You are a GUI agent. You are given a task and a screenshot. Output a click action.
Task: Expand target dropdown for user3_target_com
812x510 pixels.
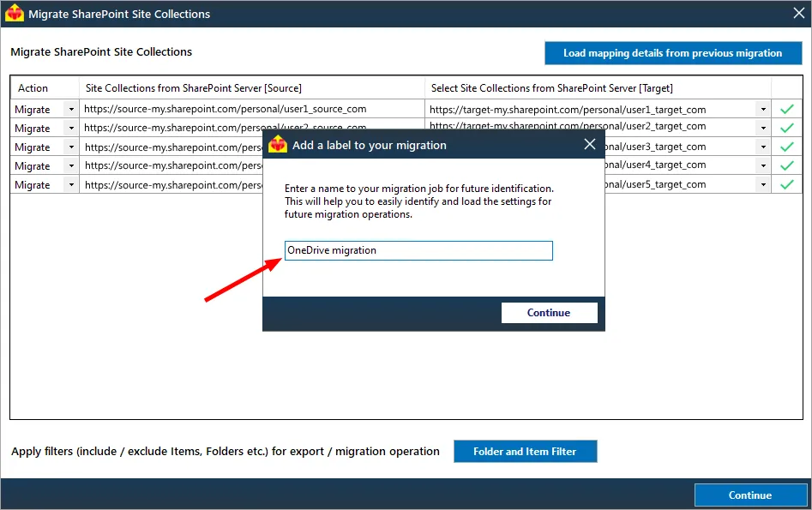(763, 147)
